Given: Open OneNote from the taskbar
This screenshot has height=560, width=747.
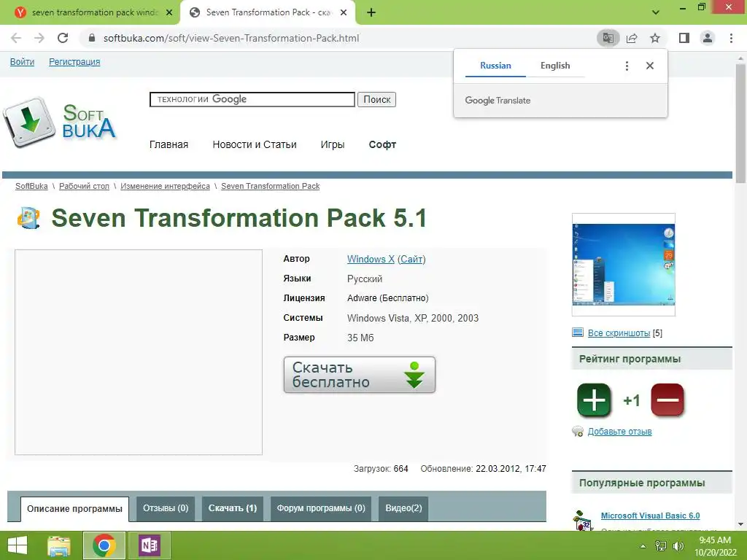Looking at the screenshot, I should [x=149, y=545].
